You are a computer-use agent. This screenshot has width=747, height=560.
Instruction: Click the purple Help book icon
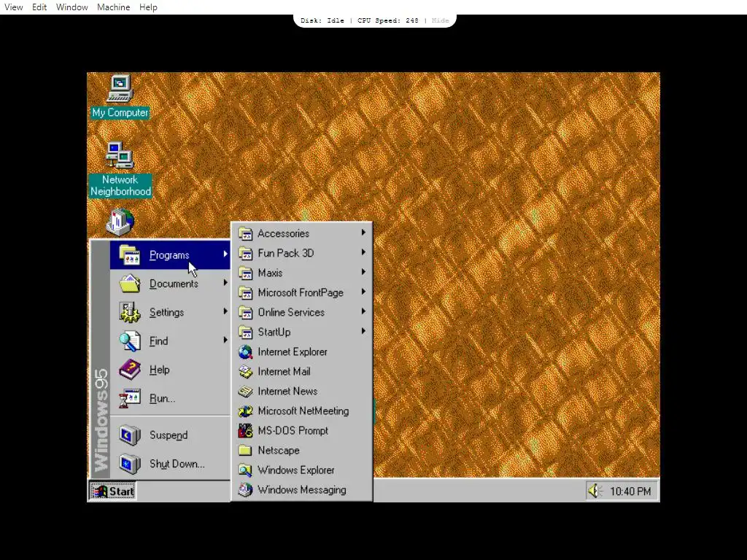pyautogui.click(x=129, y=370)
